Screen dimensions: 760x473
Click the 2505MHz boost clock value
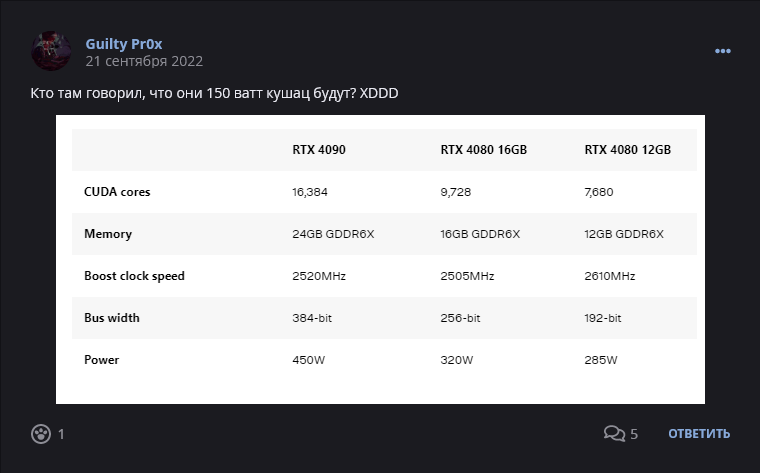[x=467, y=276]
